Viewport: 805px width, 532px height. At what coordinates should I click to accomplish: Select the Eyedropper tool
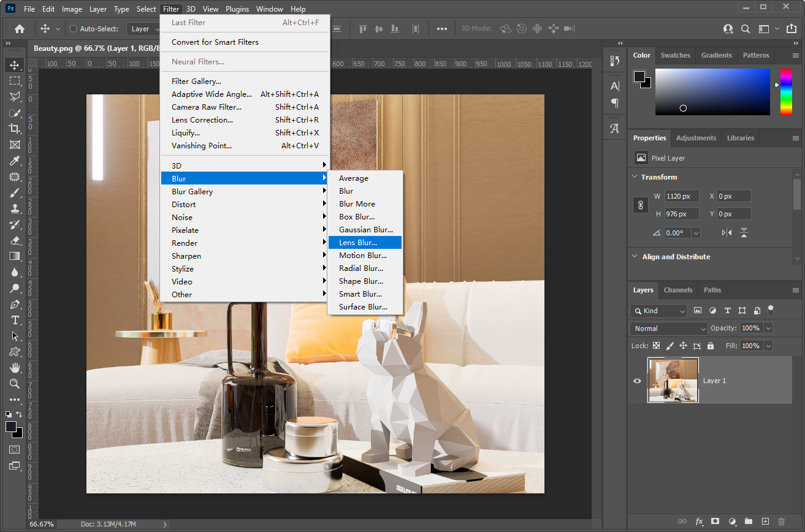(x=14, y=161)
